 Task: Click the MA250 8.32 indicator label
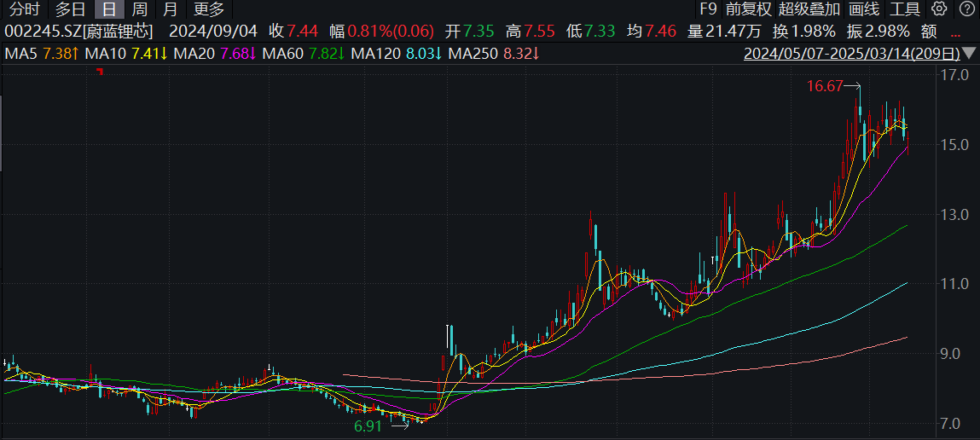tap(495, 54)
